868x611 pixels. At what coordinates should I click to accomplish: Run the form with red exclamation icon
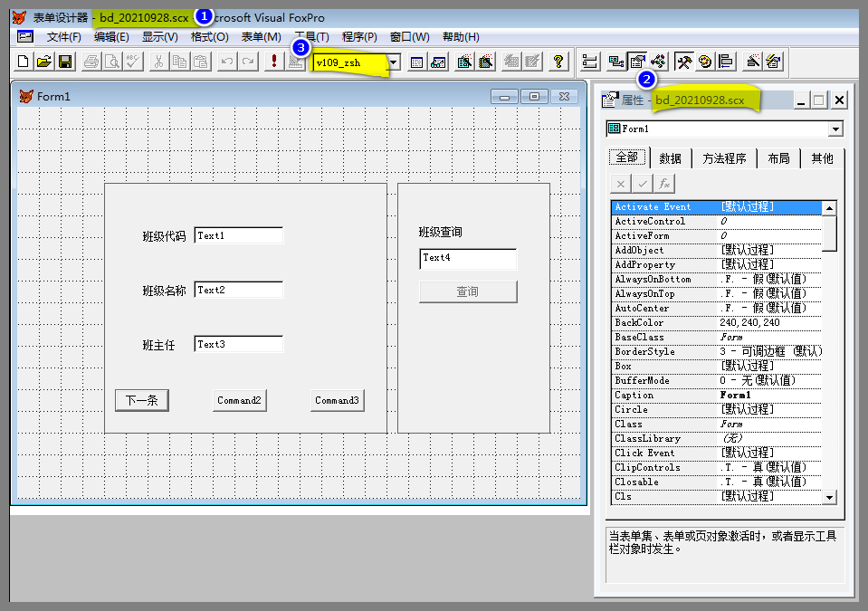273,62
